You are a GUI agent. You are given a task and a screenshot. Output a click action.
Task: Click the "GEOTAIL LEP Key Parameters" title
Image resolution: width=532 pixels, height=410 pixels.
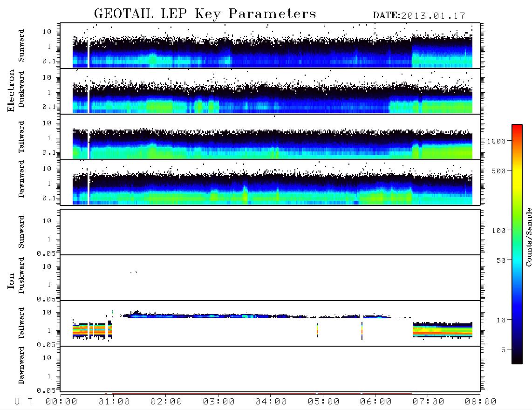click(x=205, y=14)
